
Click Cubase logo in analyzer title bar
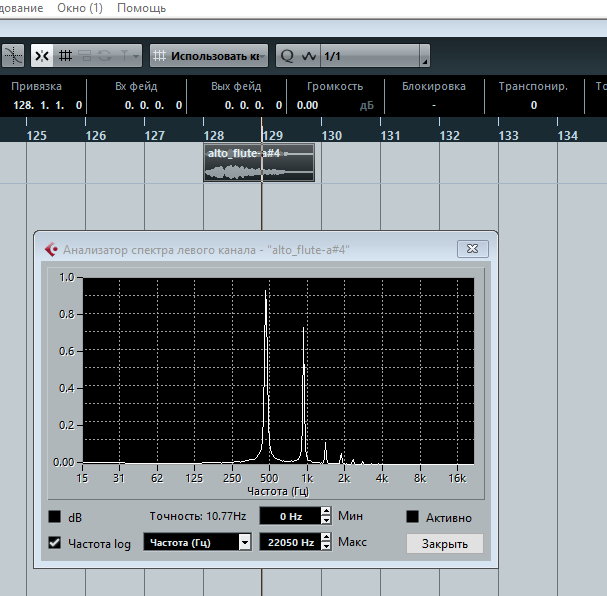tap(51, 249)
